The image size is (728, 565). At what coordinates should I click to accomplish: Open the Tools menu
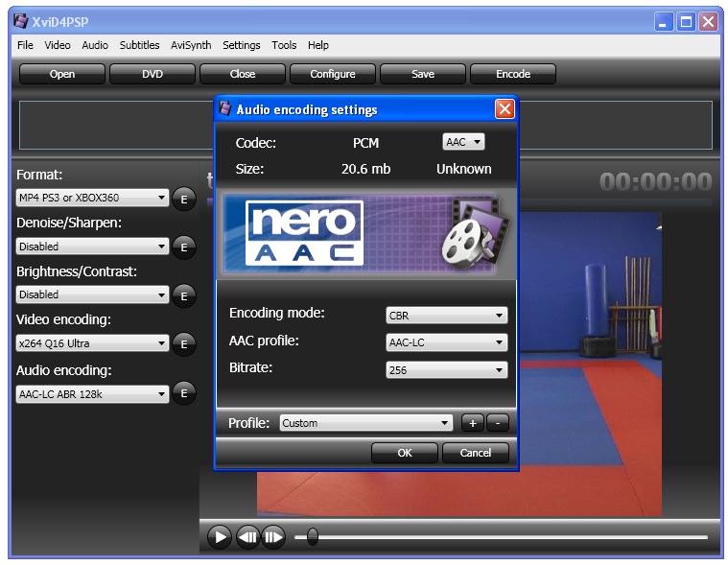click(x=284, y=45)
